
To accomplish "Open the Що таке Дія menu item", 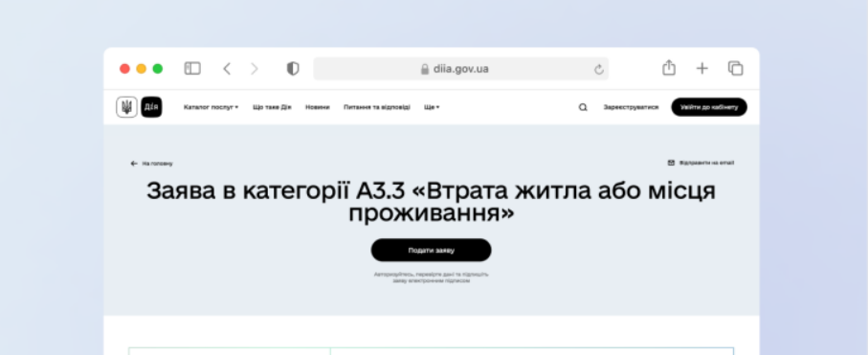I will (272, 107).
